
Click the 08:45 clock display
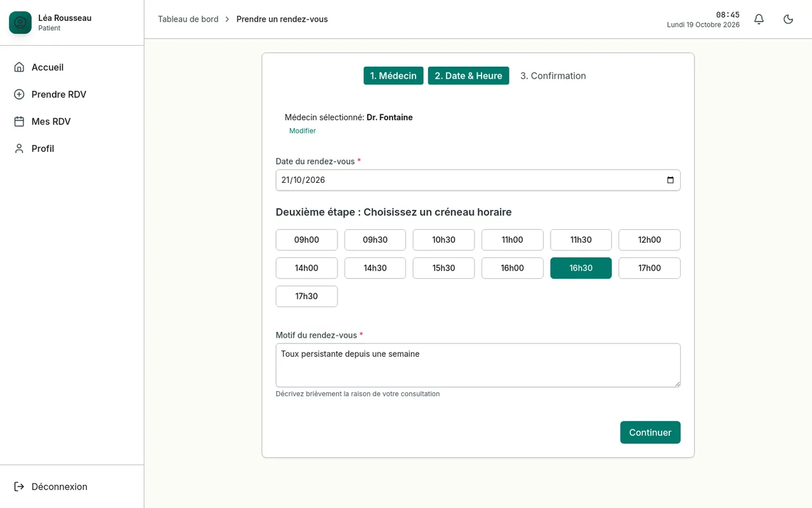[x=728, y=15]
